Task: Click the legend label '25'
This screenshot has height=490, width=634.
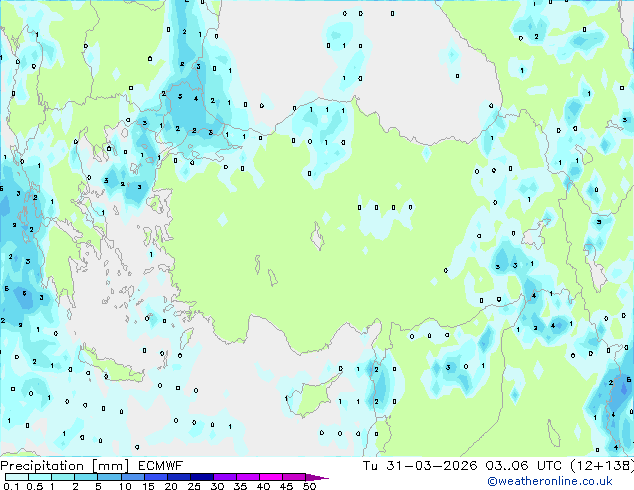Action: coord(194,486)
